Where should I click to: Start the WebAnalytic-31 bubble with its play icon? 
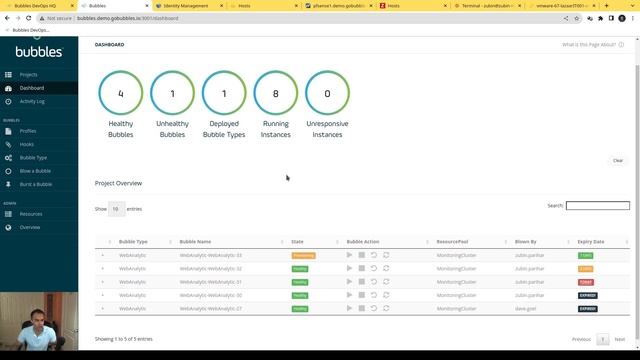tap(349, 282)
